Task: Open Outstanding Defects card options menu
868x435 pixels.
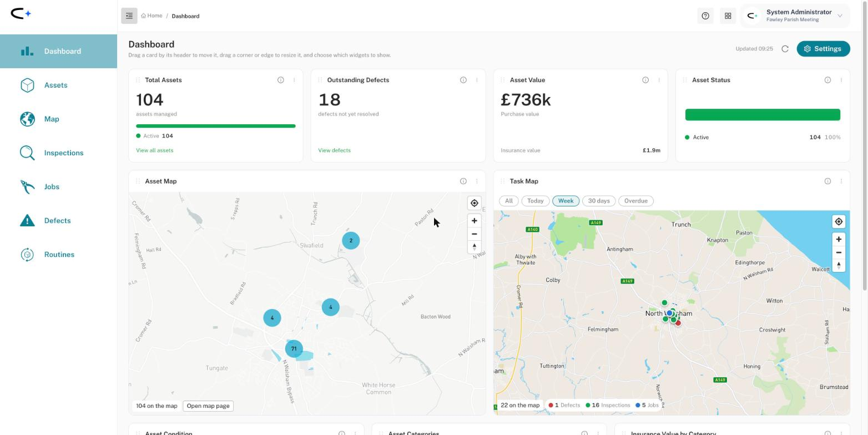Action: click(477, 80)
